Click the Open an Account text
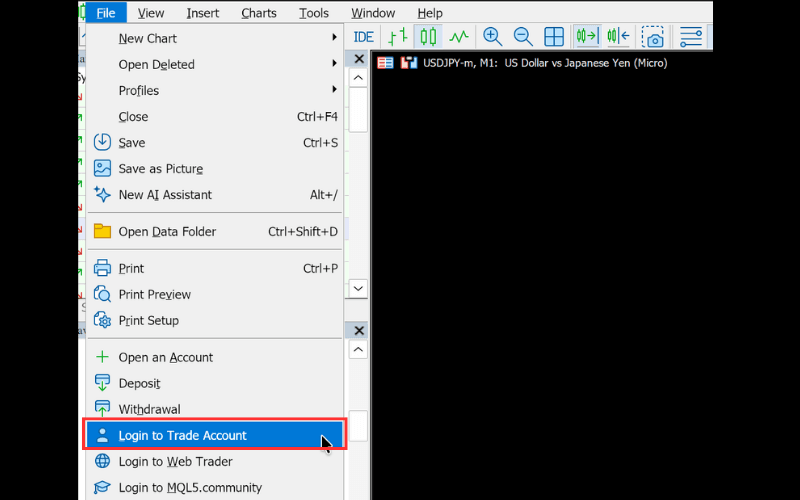The image size is (800, 500). (x=166, y=357)
